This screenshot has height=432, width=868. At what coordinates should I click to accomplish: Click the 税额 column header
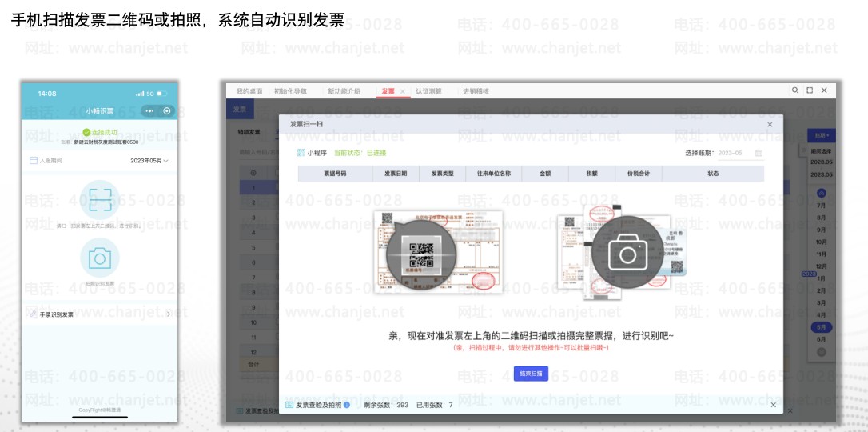point(591,174)
